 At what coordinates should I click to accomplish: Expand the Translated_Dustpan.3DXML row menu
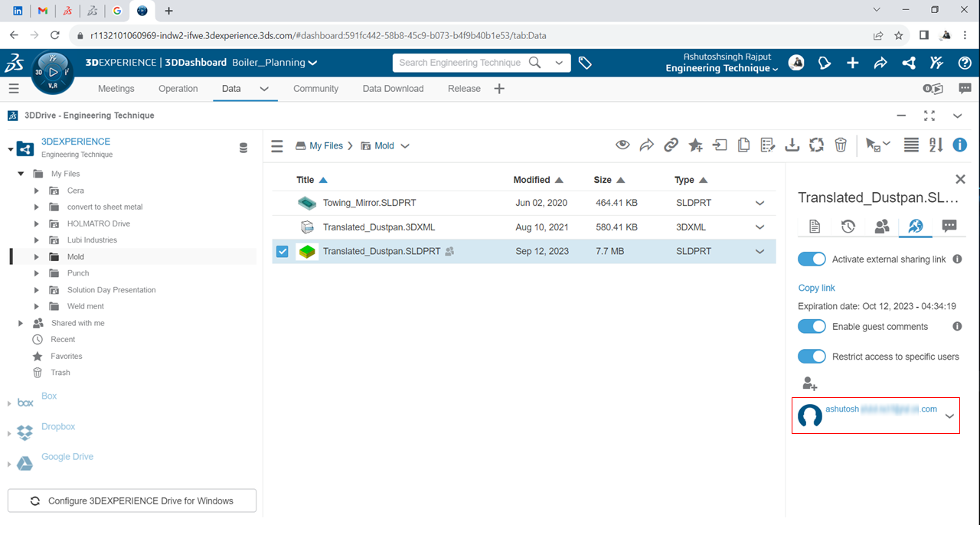760,227
